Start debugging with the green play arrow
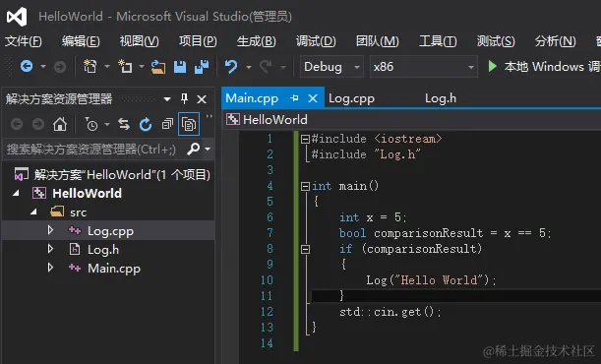 493,67
